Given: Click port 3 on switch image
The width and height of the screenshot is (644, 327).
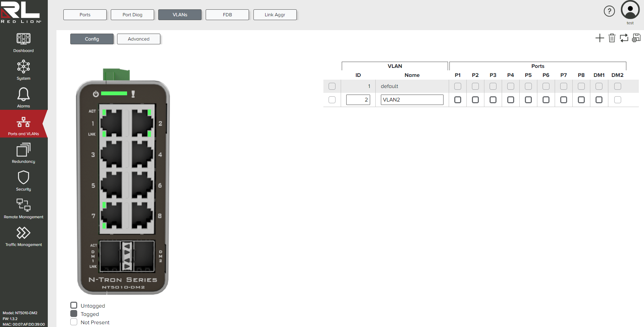Looking at the screenshot, I should (111, 154).
